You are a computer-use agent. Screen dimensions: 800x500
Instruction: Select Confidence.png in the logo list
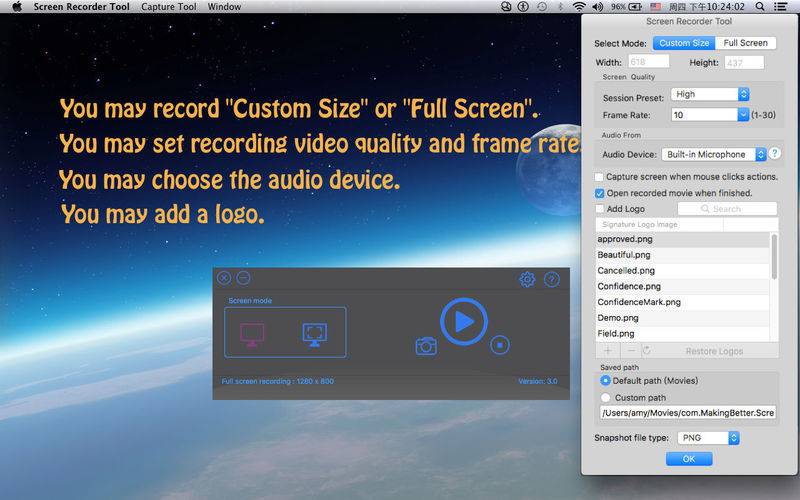point(683,286)
